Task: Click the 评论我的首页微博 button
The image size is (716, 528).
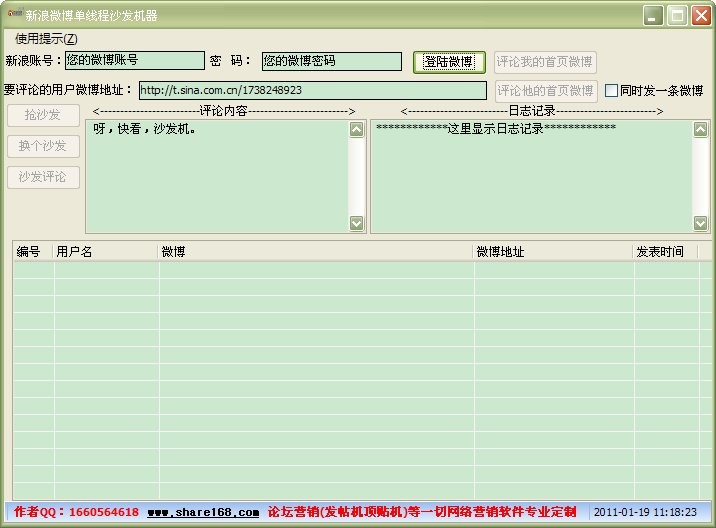Action: [545, 62]
